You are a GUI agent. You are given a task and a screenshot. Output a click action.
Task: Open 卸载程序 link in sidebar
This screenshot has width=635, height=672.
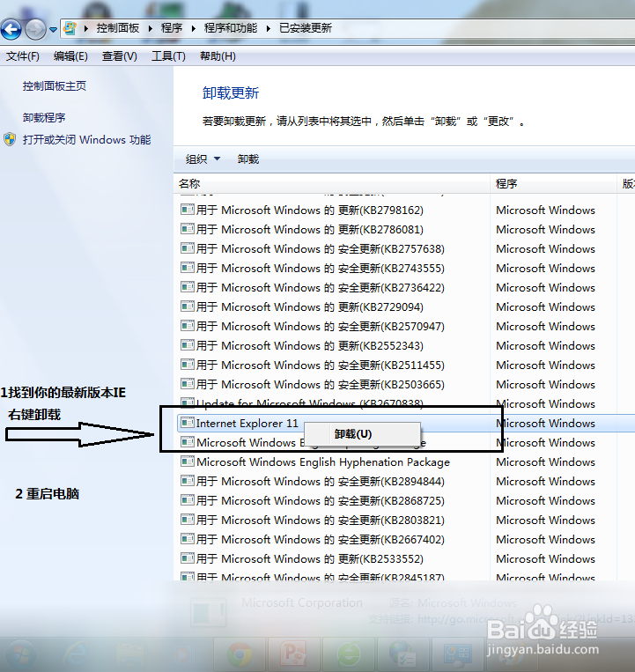[x=44, y=117]
